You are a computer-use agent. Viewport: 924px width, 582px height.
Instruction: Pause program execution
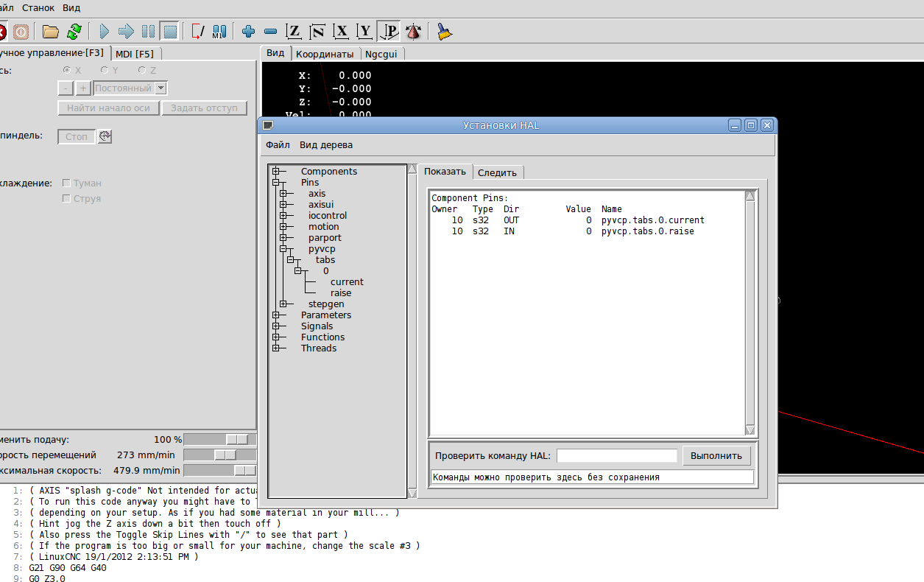148,31
